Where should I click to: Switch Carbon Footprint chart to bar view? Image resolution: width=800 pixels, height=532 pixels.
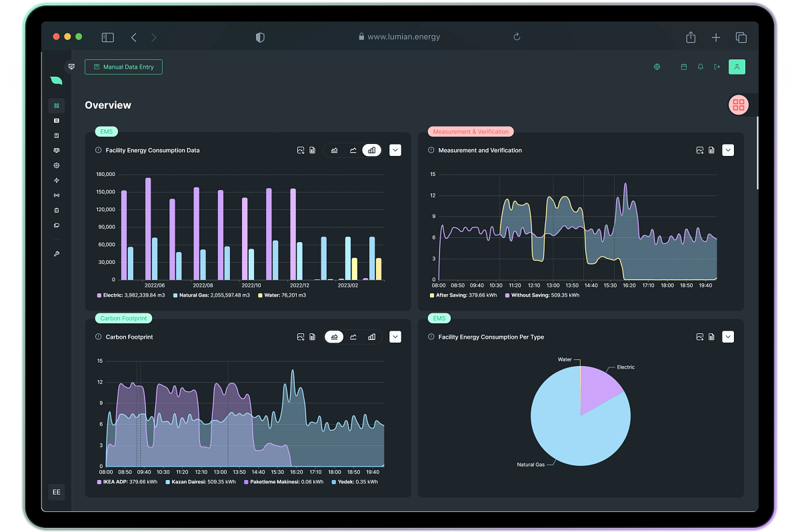(371, 337)
